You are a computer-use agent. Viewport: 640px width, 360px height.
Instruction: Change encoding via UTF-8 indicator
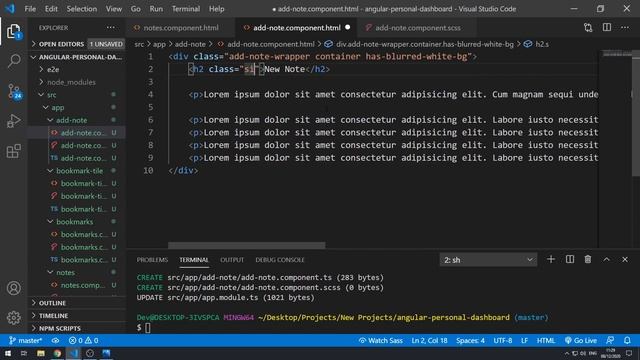pyautogui.click(x=502, y=340)
